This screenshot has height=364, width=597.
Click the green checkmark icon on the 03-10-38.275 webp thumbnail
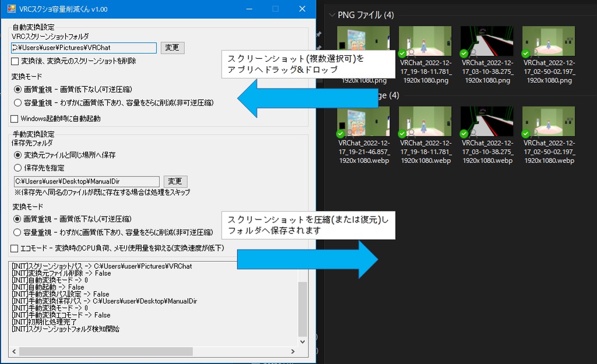[x=463, y=134]
